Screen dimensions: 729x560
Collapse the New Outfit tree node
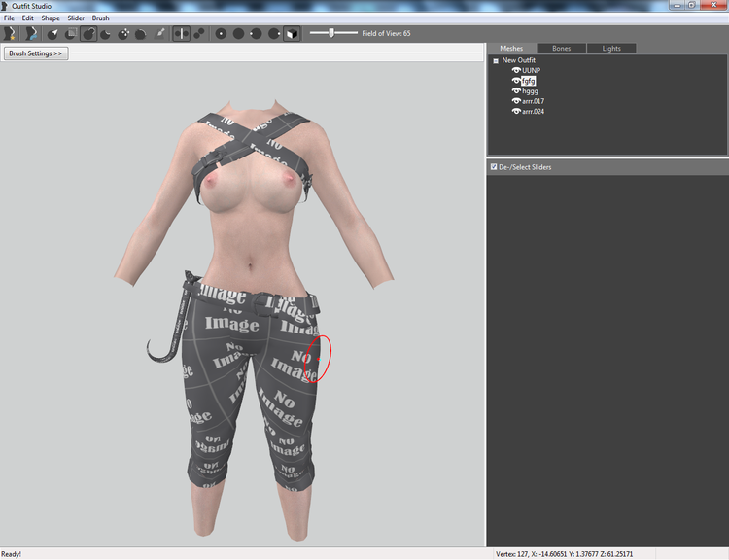point(496,61)
